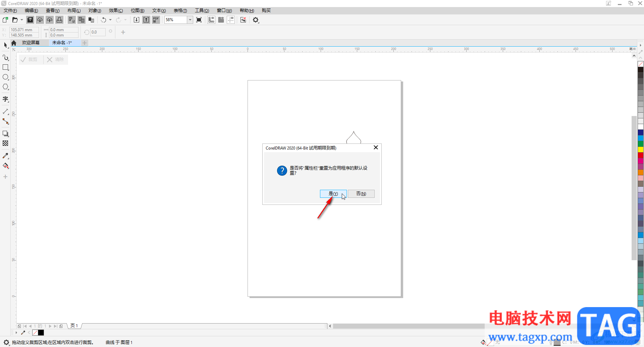Viewport: 644px width, 347px height.
Task: Click the toolbox quick customize plus
Action: pyautogui.click(x=5, y=177)
